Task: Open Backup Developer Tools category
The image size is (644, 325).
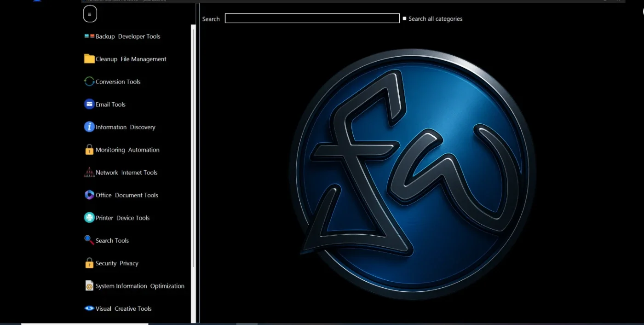Action: pyautogui.click(x=128, y=36)
